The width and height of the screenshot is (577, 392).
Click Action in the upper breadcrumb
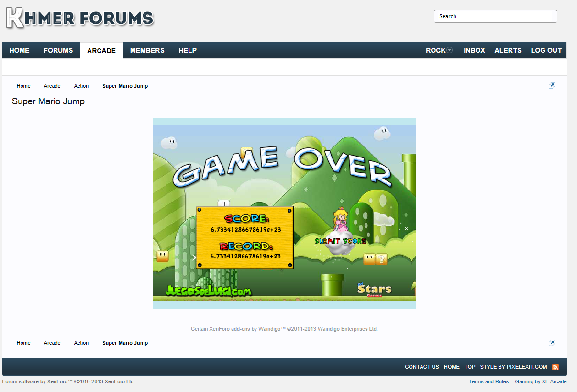(x=81, y=86)
